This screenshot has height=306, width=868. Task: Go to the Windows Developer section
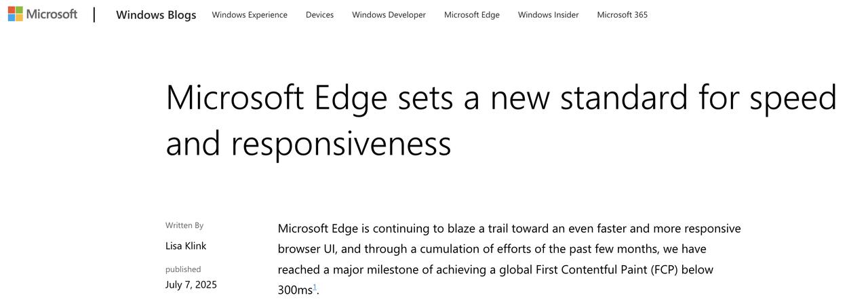point(389,14)
